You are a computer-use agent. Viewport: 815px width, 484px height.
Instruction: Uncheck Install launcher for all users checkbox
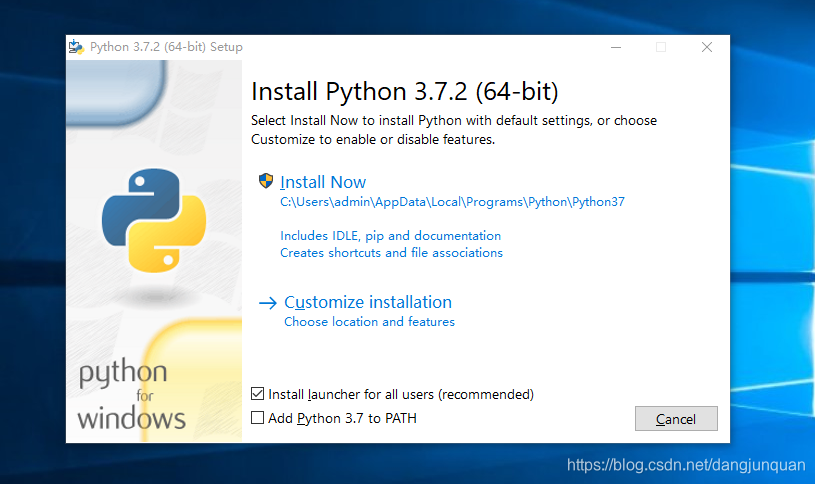coord(257,394)
